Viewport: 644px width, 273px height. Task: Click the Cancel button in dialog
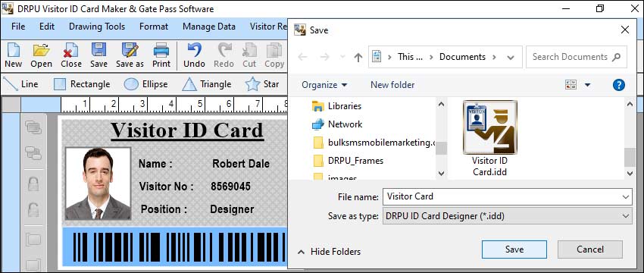[x=589, y=249]
